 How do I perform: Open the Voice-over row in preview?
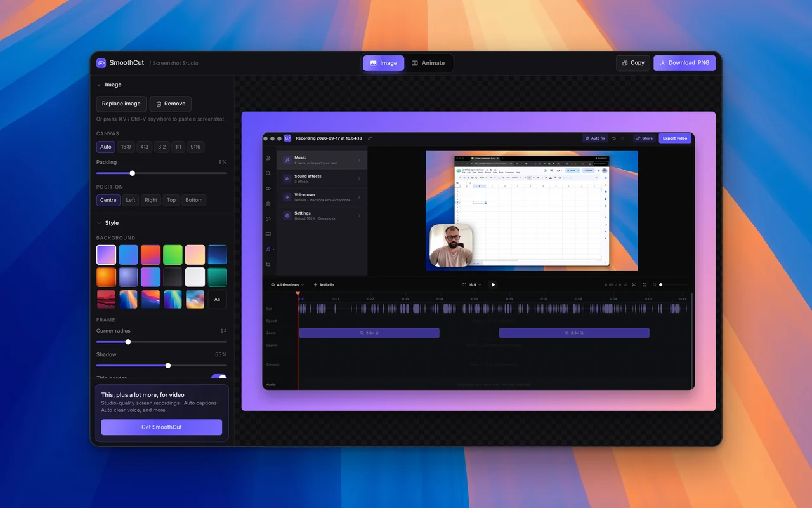click(323, 197)
